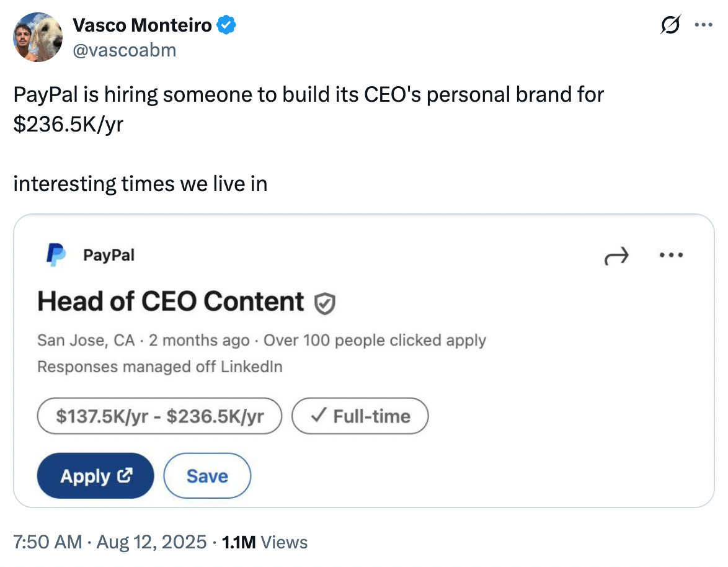Open the PayPal company name link
This screenshot has height=567, width=728.
click(109, 255)
